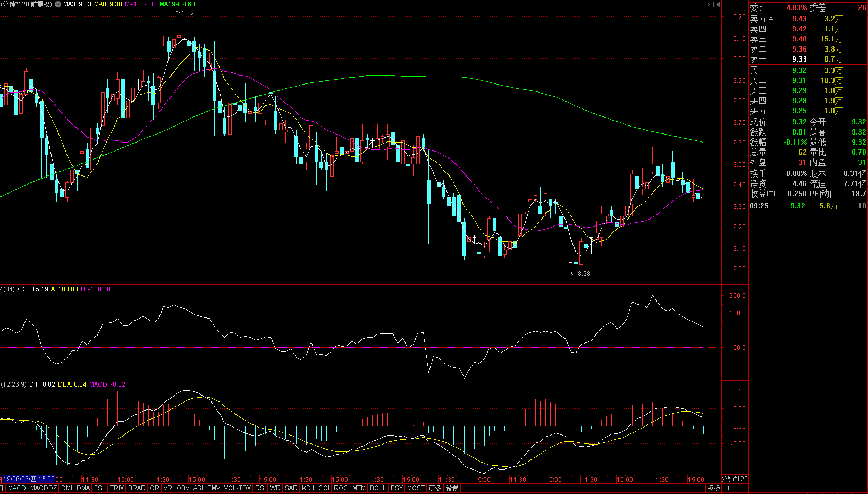Click the 买一 price 9.32

[799, 71]
